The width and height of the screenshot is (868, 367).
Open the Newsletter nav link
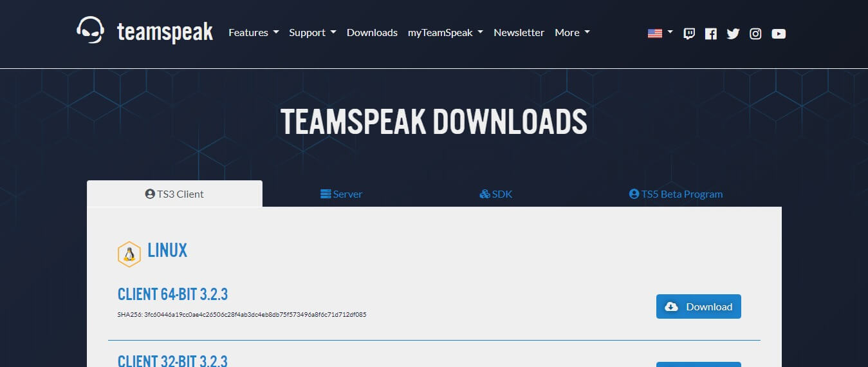(519, 32)
